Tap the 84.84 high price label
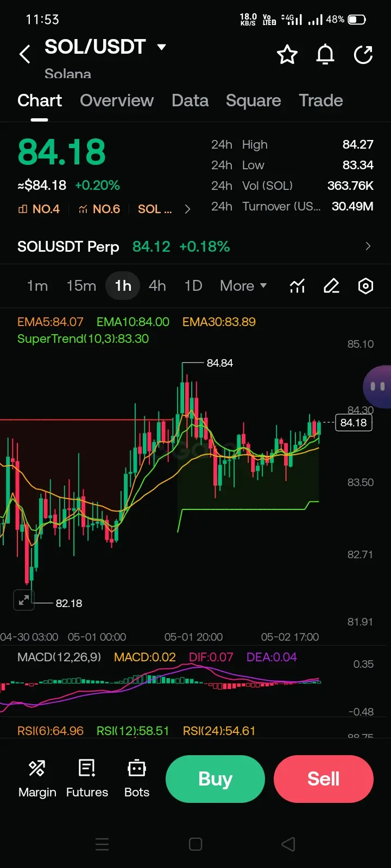This screenshot has width=391, height=868. coord(220,363)
